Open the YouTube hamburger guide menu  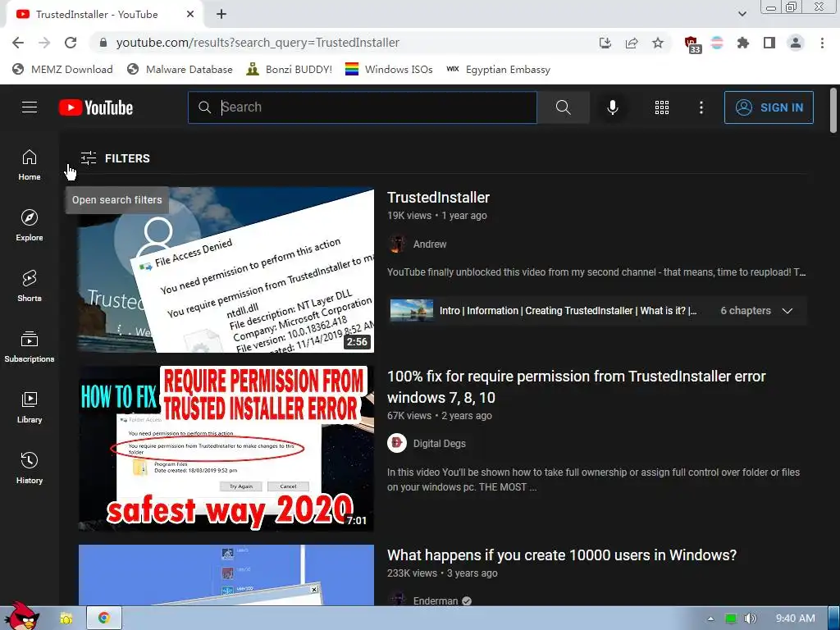point(30,107)
